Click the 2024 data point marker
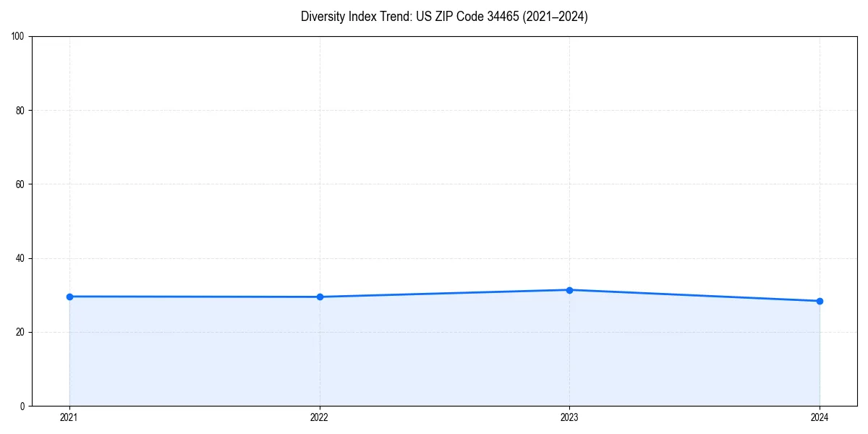This screenshot has width=868, height=434. (x=820, y=301)
